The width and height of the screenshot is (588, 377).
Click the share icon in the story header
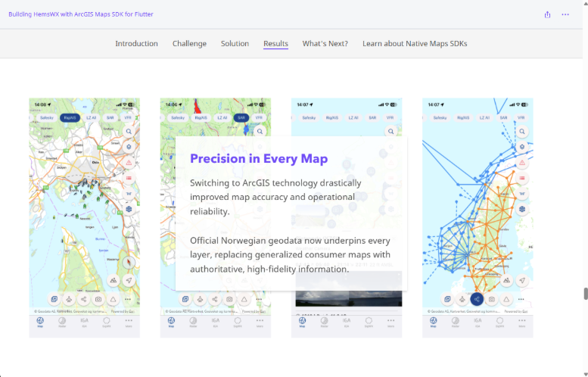pyautogui.click(x=547, y=14)
